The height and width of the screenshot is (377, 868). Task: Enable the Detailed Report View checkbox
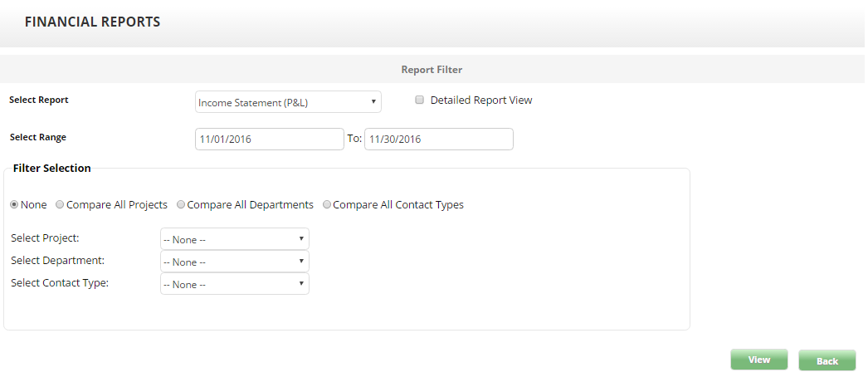(x=420, y=100)
